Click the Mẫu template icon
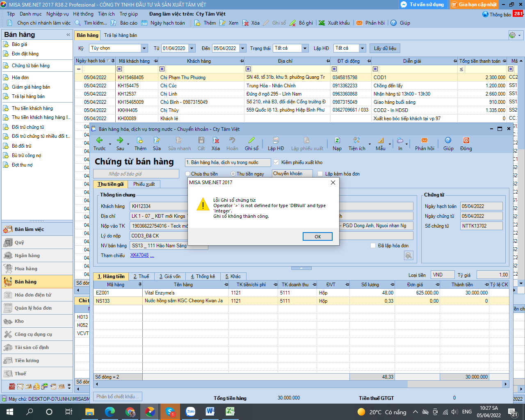The image size is (525, 420). (x=381, y=140)
